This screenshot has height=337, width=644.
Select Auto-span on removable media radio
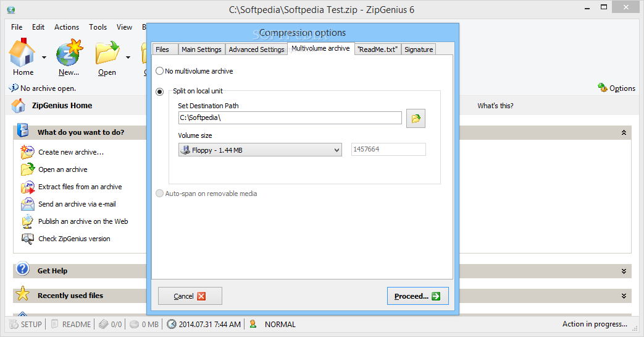(160, 194)
